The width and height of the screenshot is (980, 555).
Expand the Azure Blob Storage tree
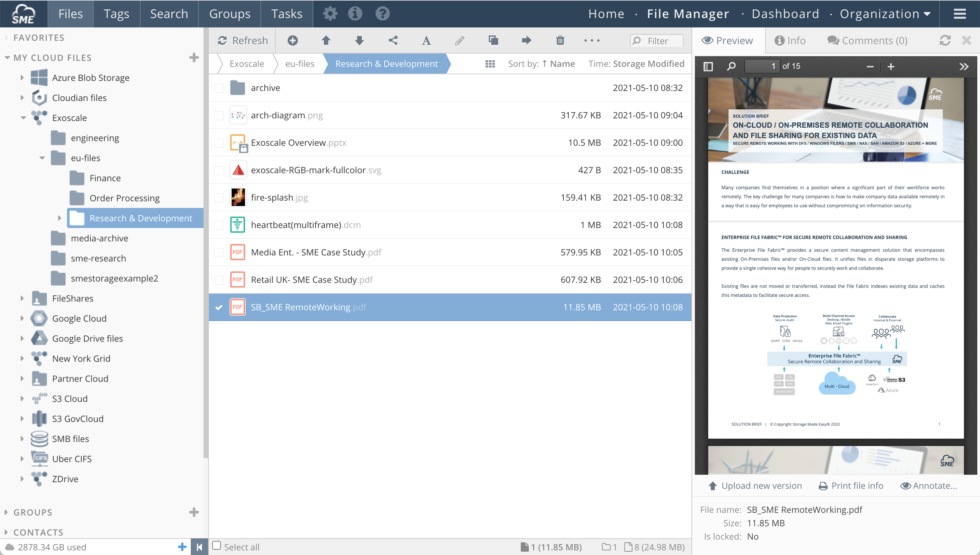[x=22, y=78]
